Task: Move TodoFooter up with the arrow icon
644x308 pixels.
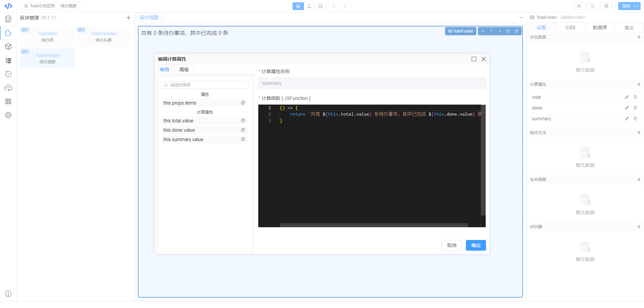Action: tap(491, 31)
